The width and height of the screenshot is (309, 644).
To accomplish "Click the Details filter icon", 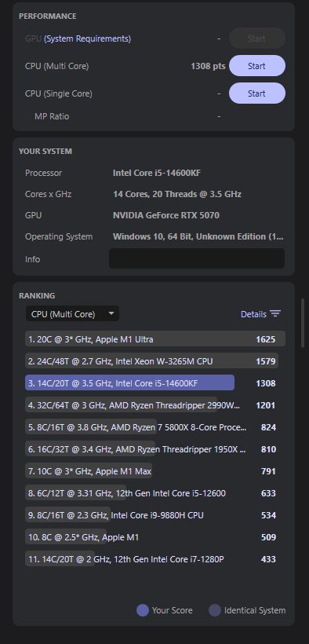I will point(275,314).
